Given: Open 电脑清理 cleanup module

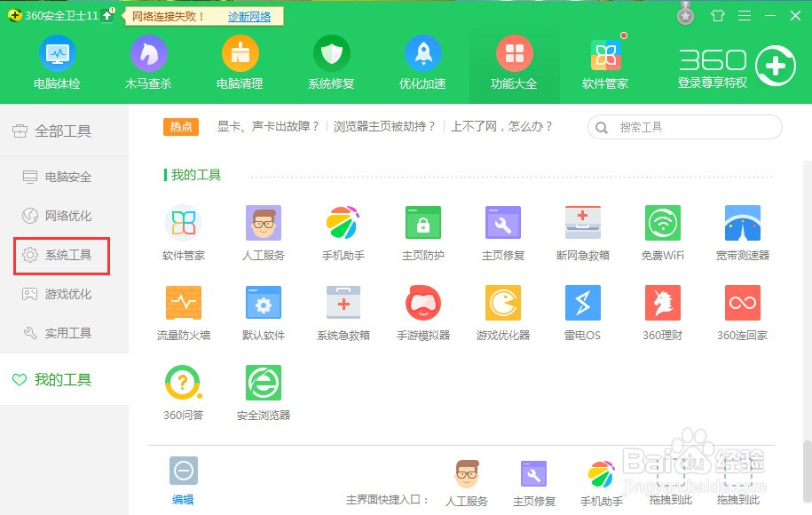Looking at the screenshot, I should click(240, 62).
